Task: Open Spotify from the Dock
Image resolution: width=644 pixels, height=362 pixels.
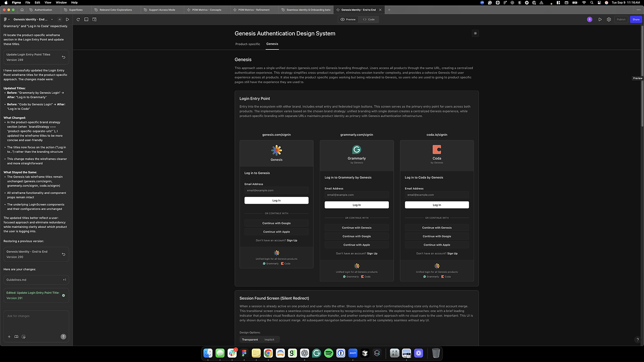Action: (328, 353)
